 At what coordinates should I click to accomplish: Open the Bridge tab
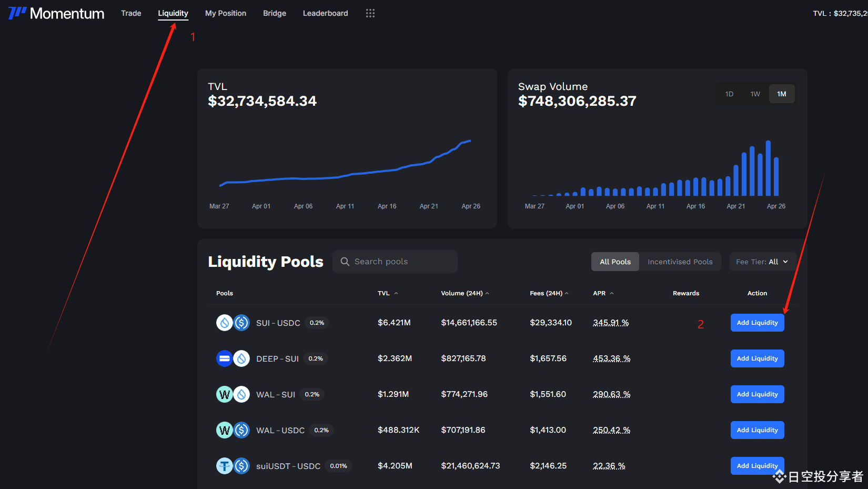click(275, 13)
